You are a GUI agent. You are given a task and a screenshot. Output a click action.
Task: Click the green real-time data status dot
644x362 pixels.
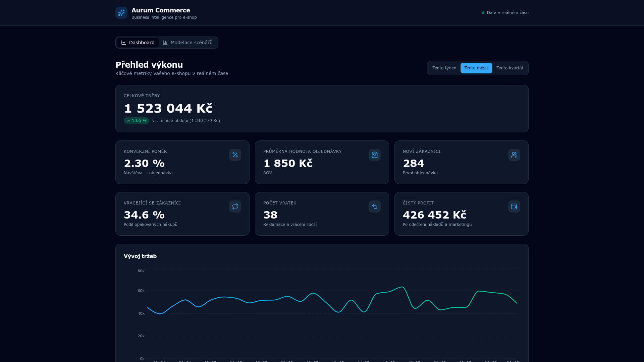[483, 13]
